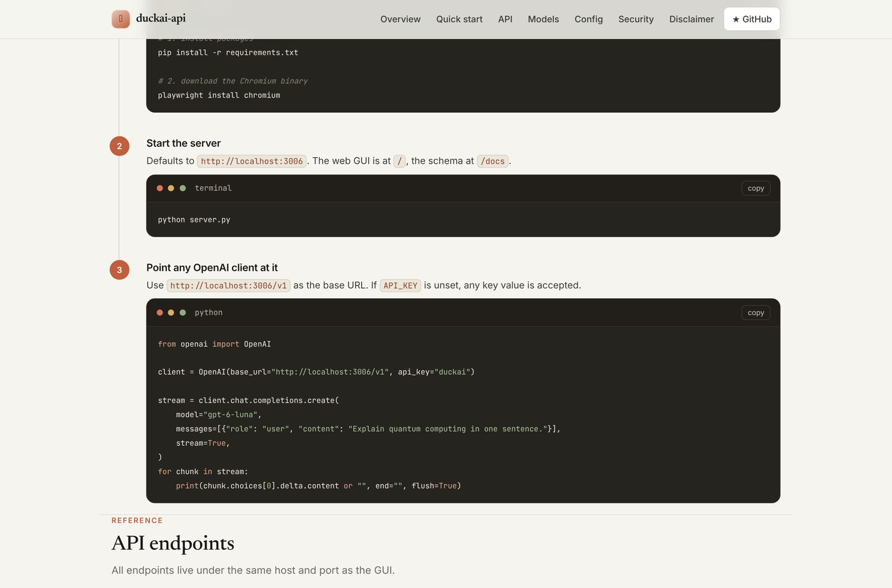This screenshot has width=892, height=588.
Task: Jump to the API section in nav
Action: click(505, 19)
